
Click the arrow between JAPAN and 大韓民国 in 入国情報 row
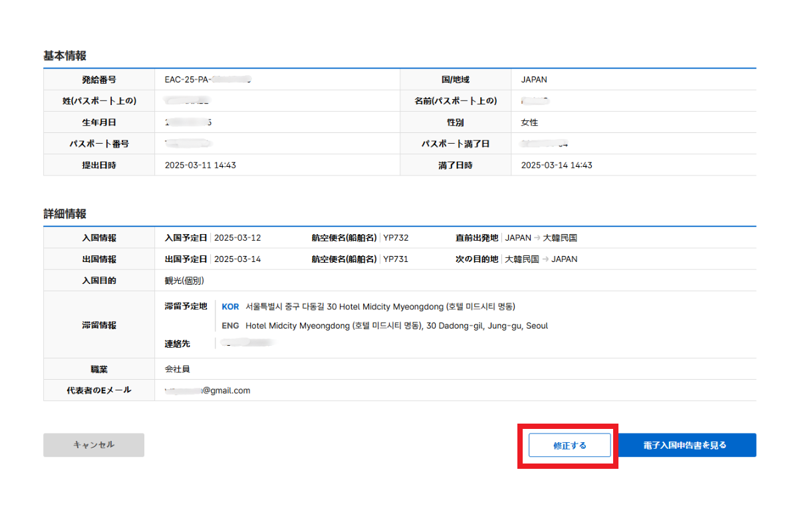537,238
